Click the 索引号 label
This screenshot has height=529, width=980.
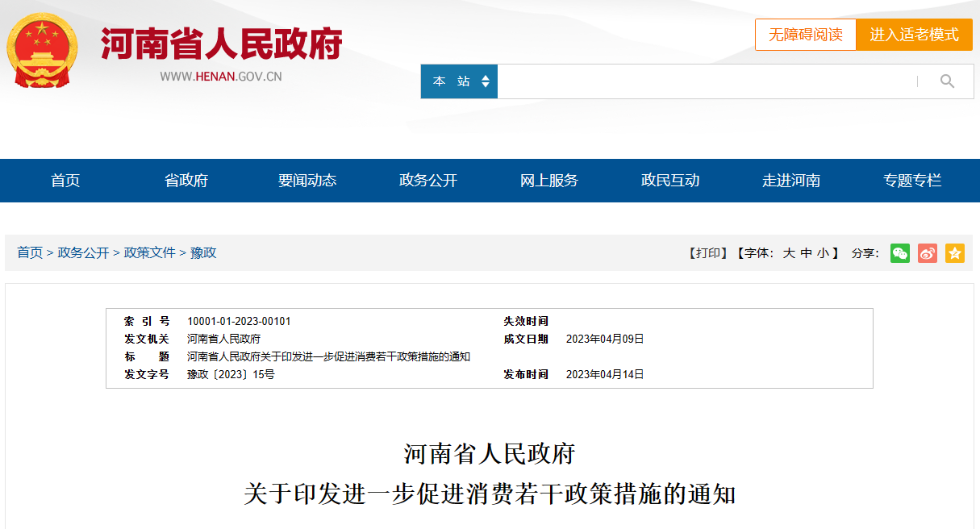147,321
